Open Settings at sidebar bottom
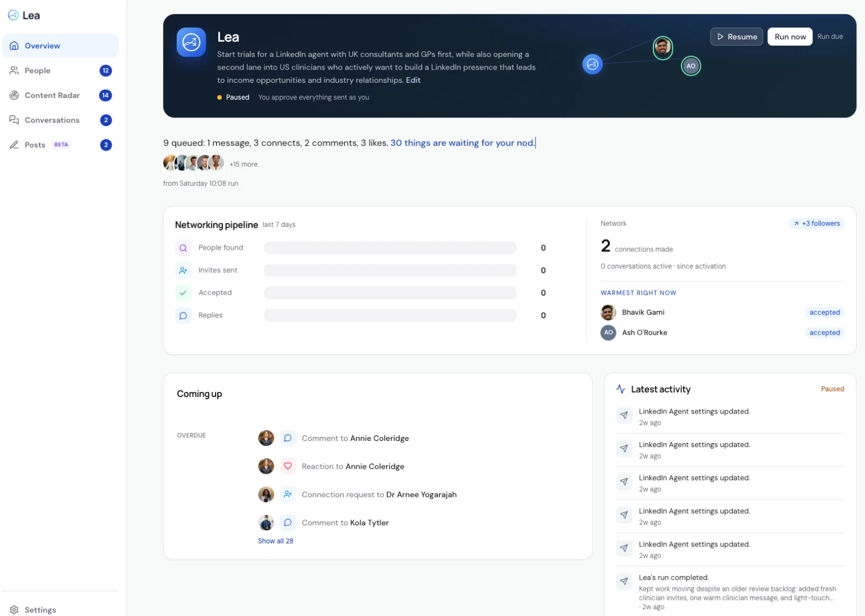This screenshot has height=616, width=865. 60,609
